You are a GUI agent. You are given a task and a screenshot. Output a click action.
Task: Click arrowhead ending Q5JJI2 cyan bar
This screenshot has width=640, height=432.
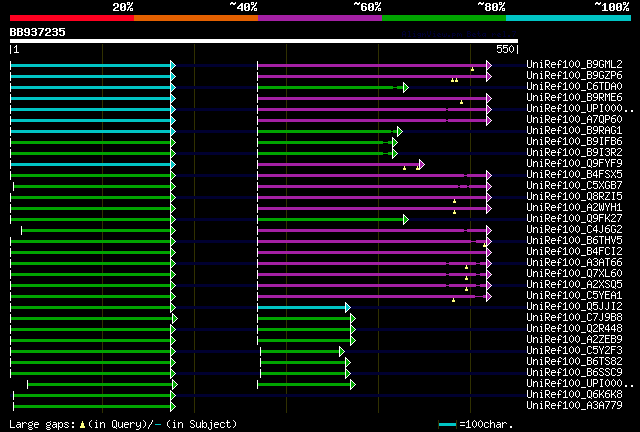(348, 307)
